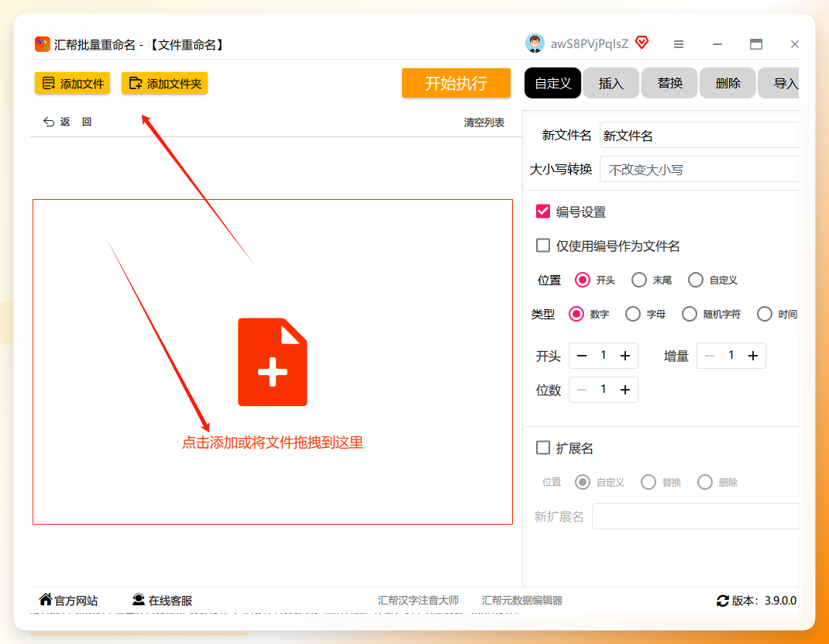Select type 字母 radio button

633,314
